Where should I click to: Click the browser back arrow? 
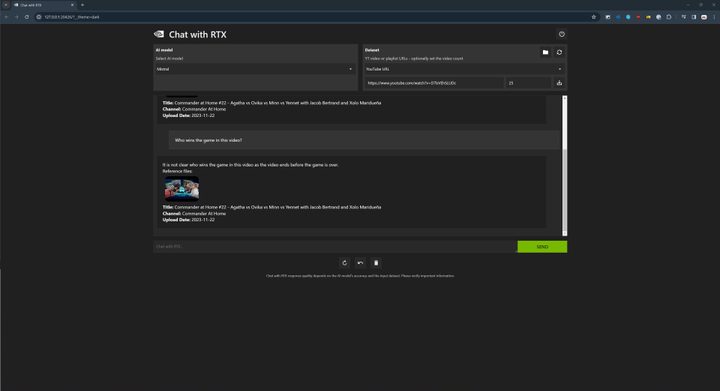coord(6,17)
